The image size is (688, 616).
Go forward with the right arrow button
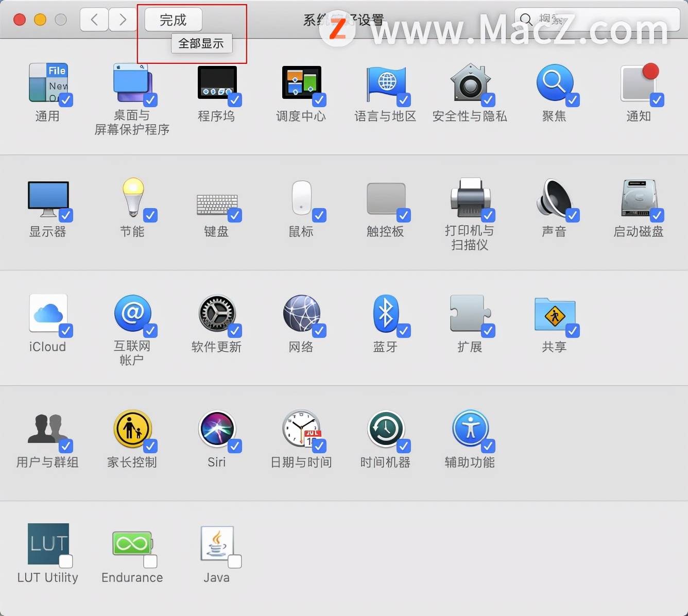click(x=123, y=20)
